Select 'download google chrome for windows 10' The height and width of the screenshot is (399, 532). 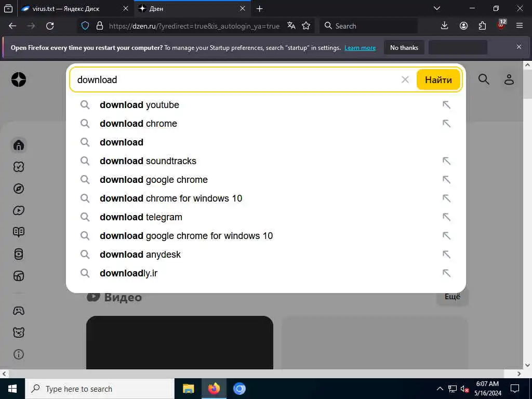click(265, 236)
